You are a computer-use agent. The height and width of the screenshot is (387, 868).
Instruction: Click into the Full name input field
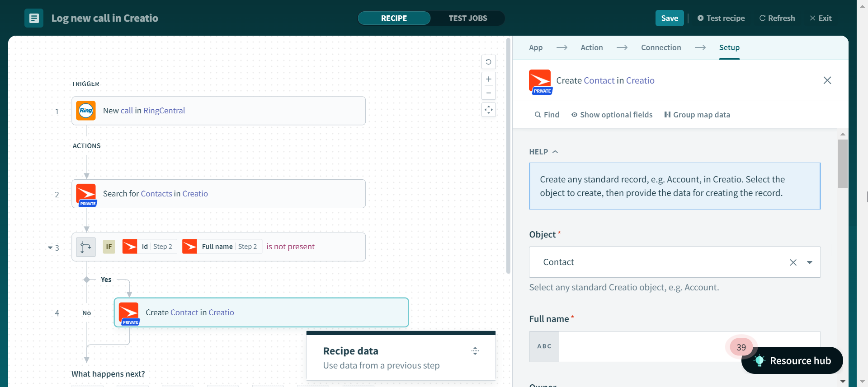coord(689,346)
